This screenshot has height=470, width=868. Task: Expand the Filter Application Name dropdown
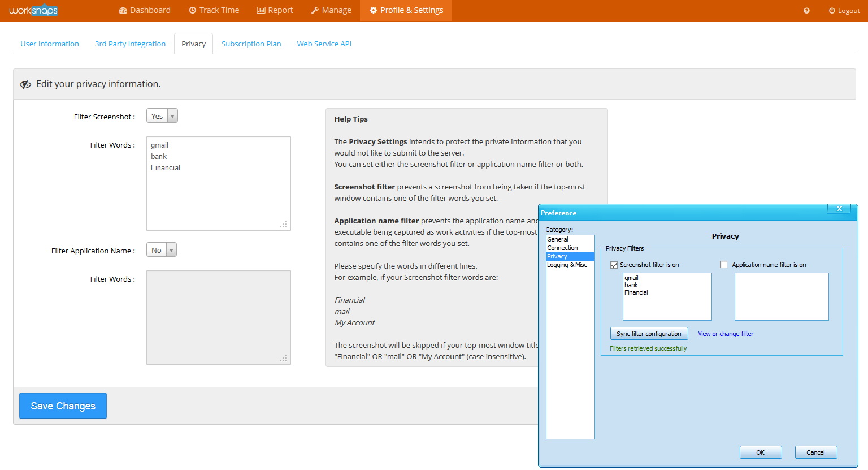[162, 250]
